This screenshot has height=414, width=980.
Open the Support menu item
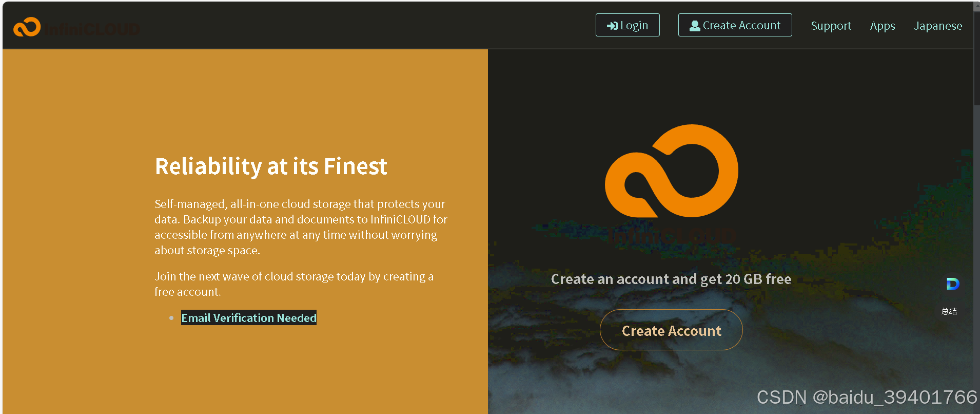click(831, 26)
